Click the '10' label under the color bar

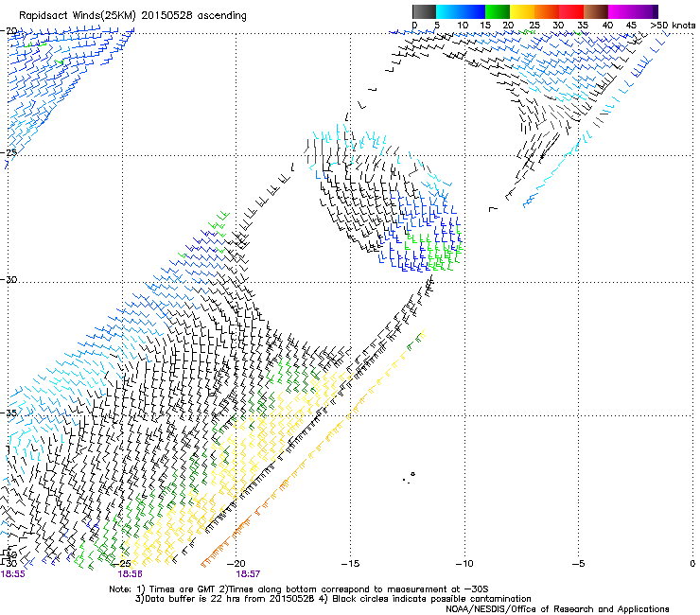pyautogui.click(x=463, y=26)
